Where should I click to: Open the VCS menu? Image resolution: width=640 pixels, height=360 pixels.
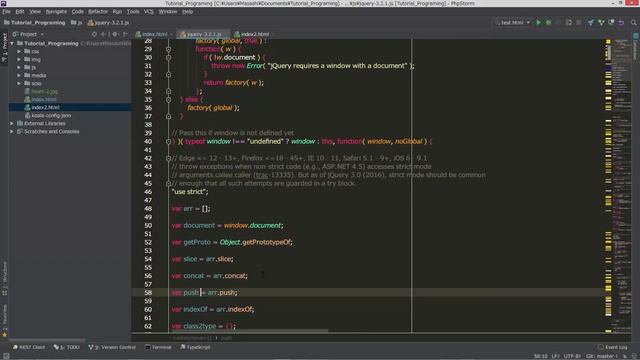click(149, 11)
